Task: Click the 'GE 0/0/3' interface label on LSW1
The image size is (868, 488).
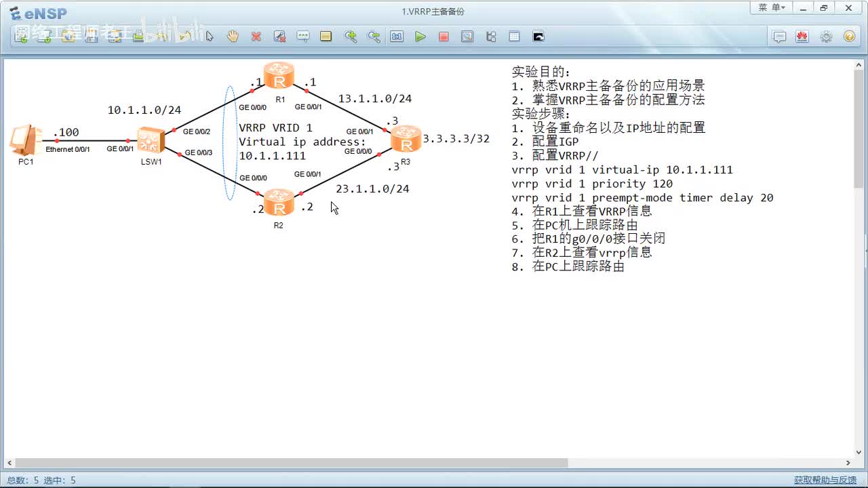Action: (199, 152)
